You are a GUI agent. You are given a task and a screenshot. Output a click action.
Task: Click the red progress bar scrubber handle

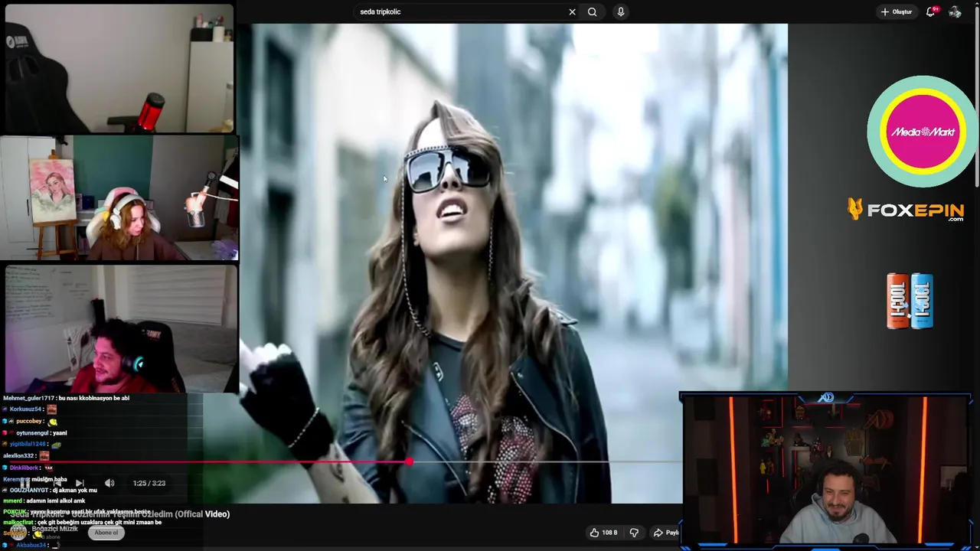[x=409, y=461]
